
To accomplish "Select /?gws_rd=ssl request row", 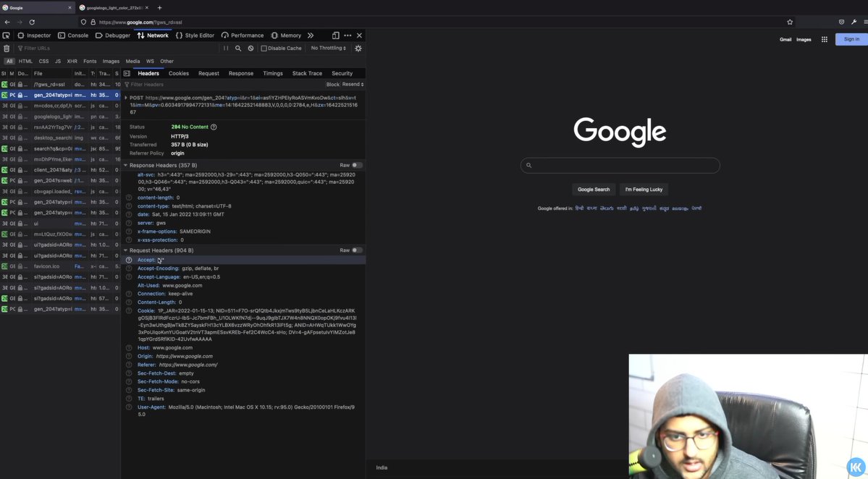I will coord(60,85).
